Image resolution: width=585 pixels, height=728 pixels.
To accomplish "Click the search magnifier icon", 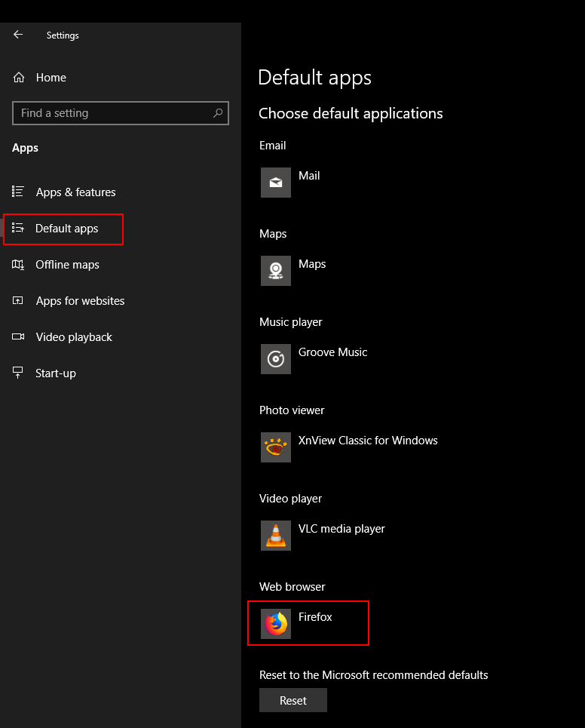I will (x=218, y=113).
